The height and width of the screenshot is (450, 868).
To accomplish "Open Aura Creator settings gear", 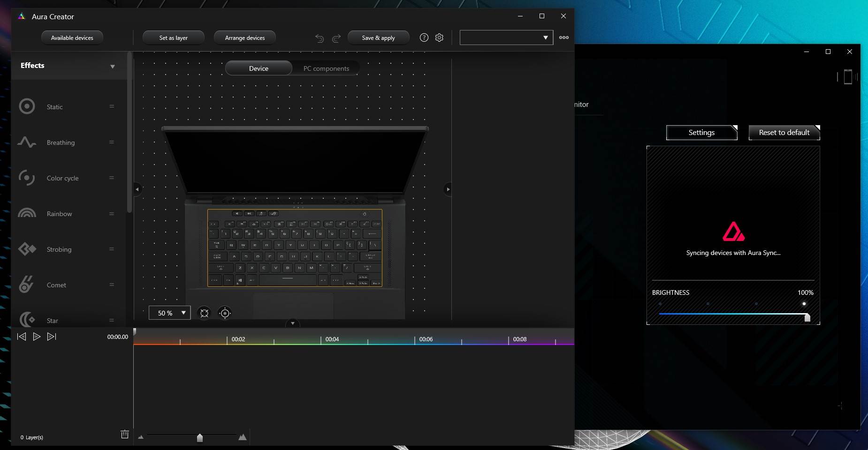I will [x=439, y=37].
